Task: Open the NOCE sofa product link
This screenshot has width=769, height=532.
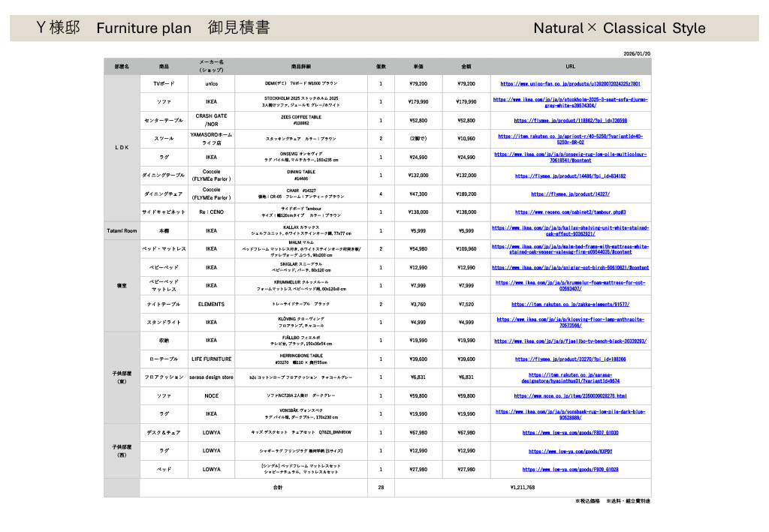Action: tap(571, 396)
